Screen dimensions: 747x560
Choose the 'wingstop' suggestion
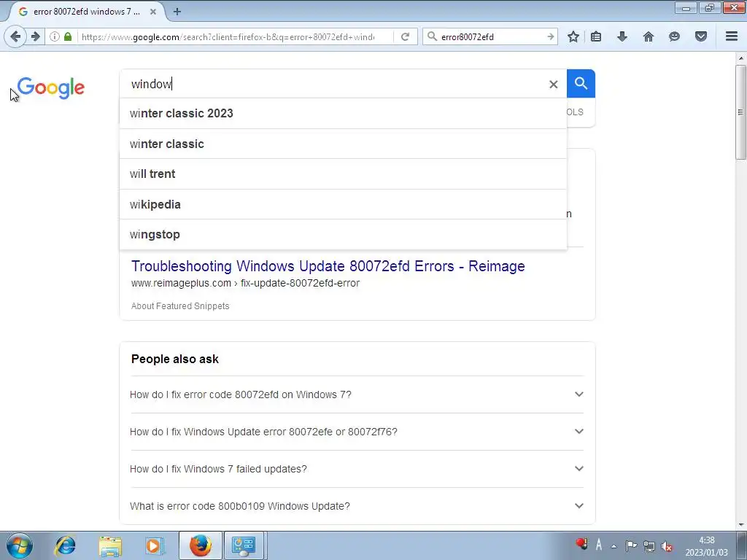pos(343,234)
